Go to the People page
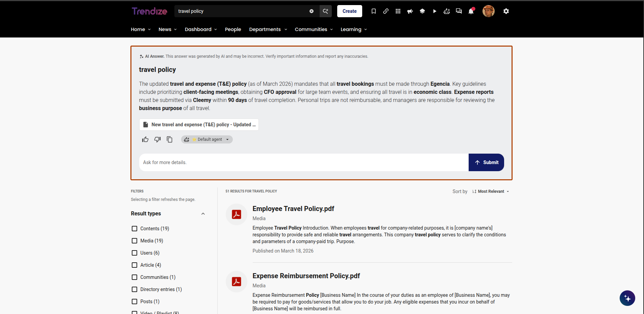Screen dimensions: 644x314 pyautogui.click(x=233, y=29)
